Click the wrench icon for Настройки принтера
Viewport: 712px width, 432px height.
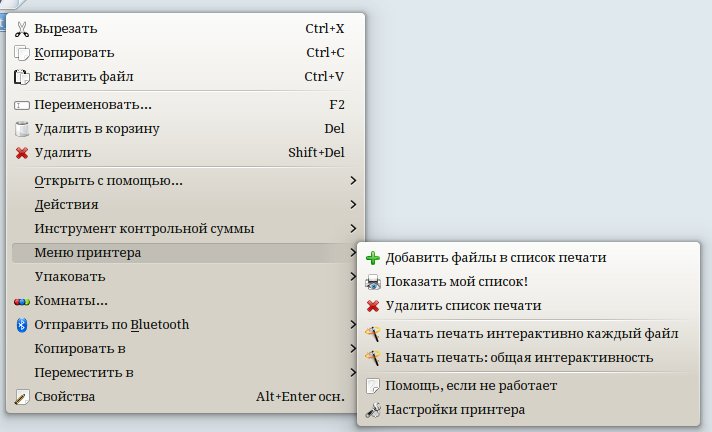tap(373, 410)
